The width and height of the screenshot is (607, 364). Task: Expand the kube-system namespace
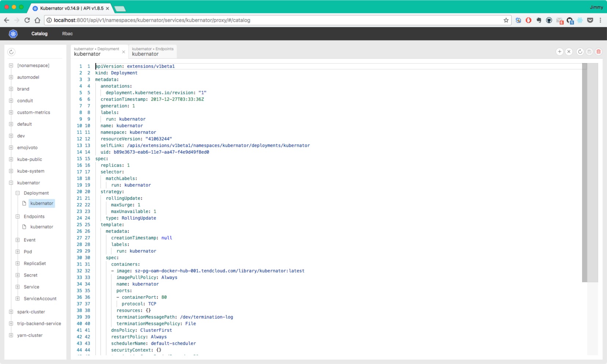point(10,171)
